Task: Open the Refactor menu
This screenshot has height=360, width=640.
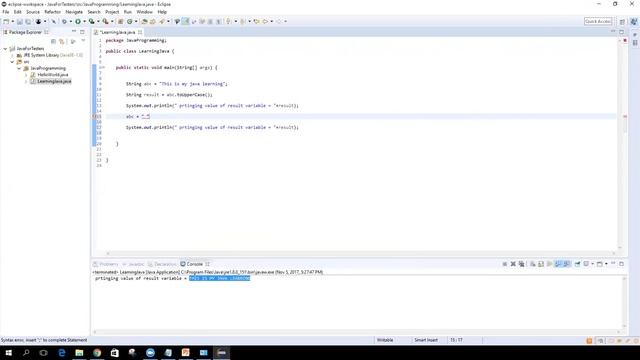Action: tap(52, 12)
